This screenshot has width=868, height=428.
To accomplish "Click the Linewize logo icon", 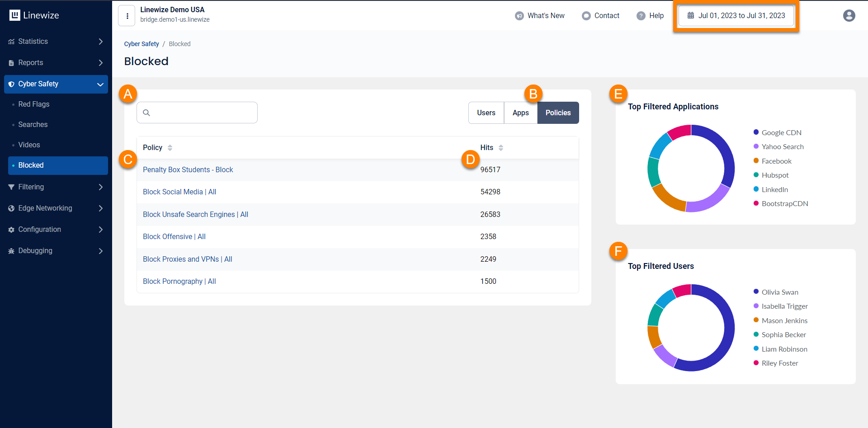I will coord(15,15).
